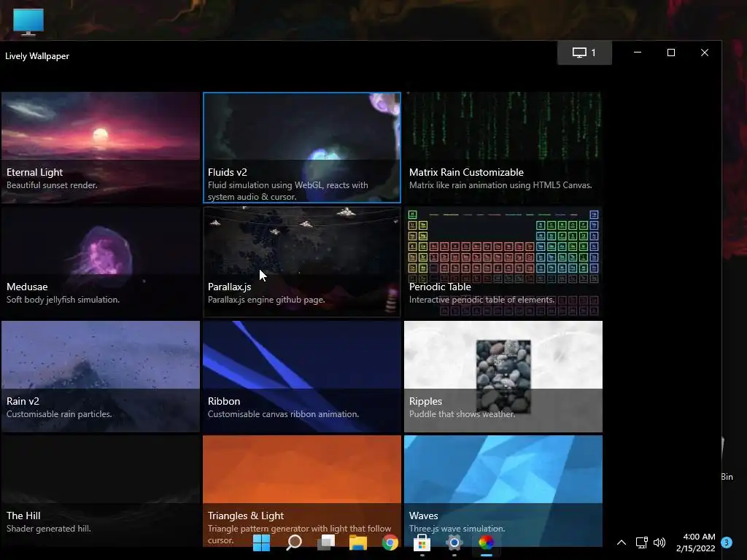Click 'Puddle that shows weather.' text
The height and width of the screenshot is (560, 747).
click(x=462, y=414)
